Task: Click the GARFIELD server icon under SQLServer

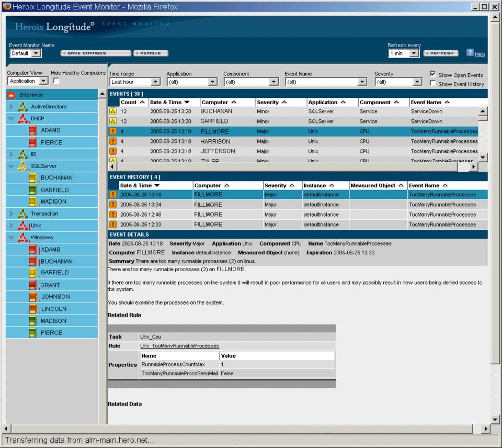Action: click(33, 190)
